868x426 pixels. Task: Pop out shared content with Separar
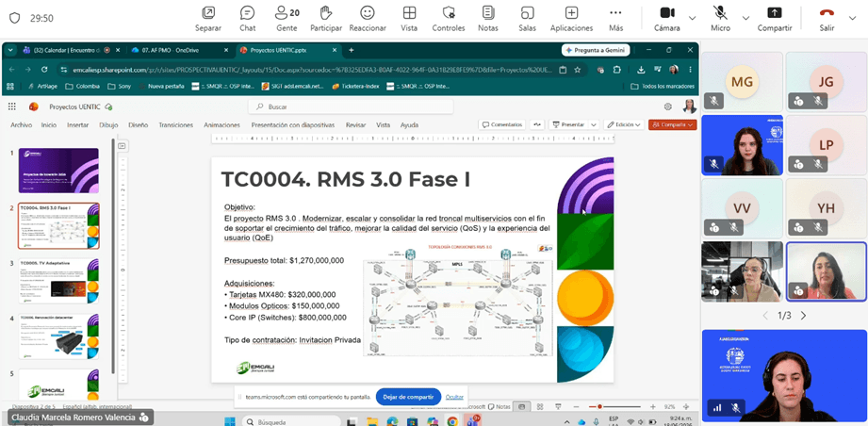208,18
